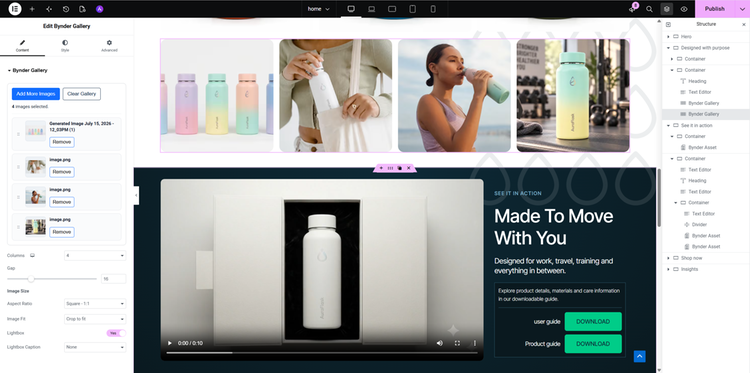
Task: Click the add plus icon on section handle
Action: pos(381,168)
